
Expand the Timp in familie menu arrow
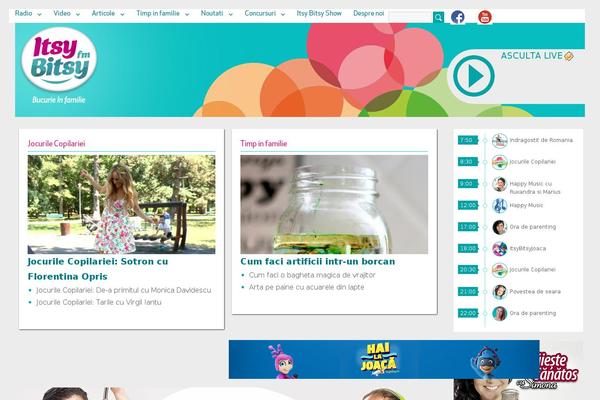click(x=187, y=15)
